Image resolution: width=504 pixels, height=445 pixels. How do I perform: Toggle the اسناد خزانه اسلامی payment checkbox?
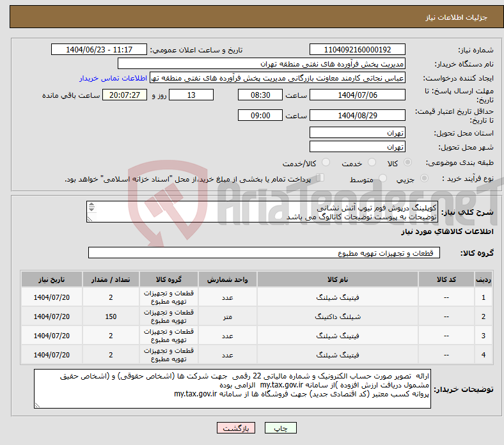click(321, 178)
